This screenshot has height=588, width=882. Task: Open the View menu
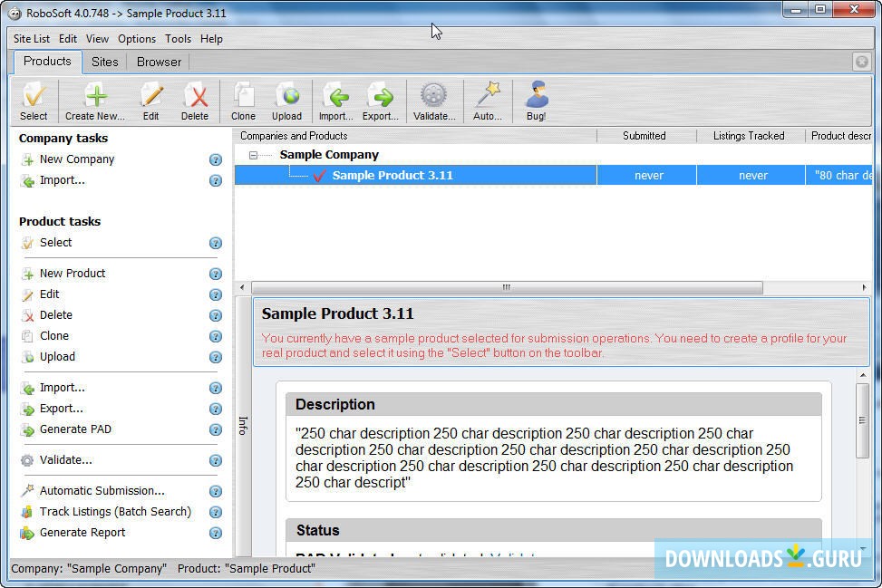click(97, 39)
